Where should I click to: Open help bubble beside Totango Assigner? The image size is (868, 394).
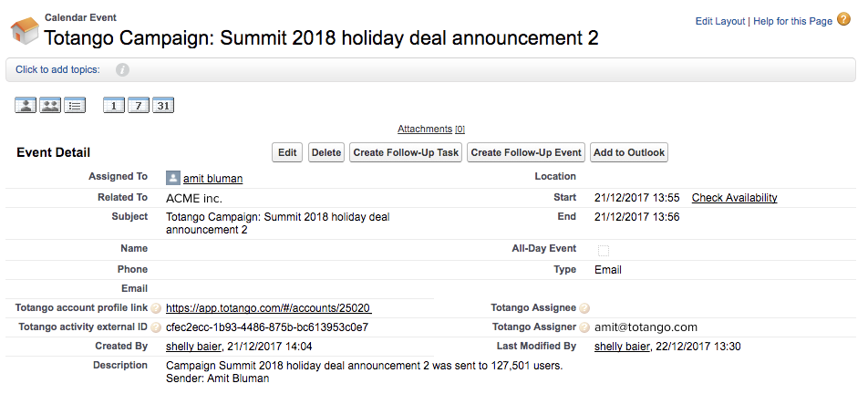pos(584,327)
